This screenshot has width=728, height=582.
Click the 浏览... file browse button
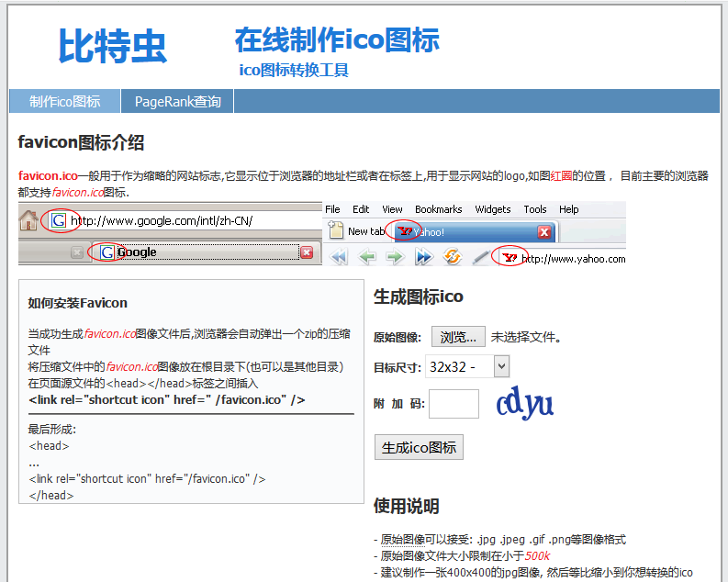point(458,337)
